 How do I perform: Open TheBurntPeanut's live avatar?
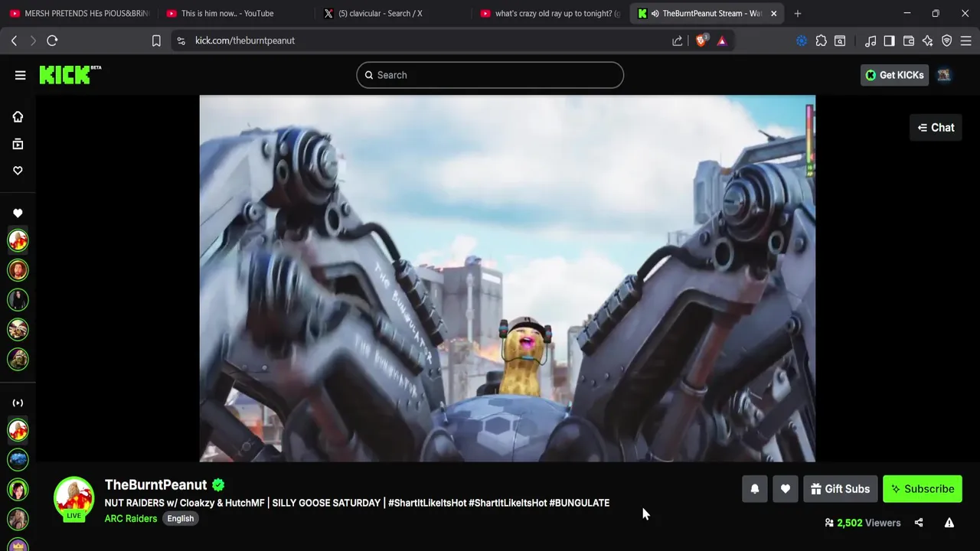(x=73, y=498)
